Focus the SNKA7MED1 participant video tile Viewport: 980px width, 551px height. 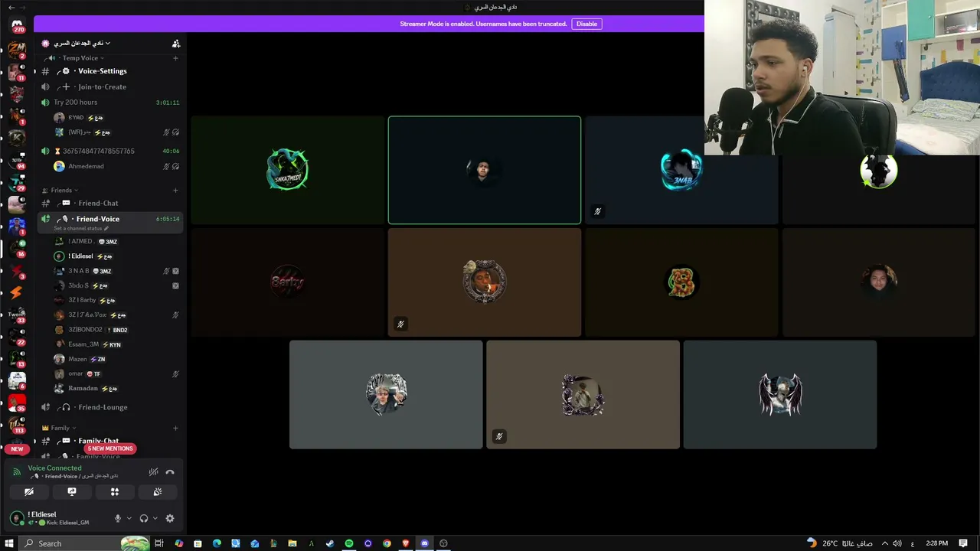click(288, 170)
